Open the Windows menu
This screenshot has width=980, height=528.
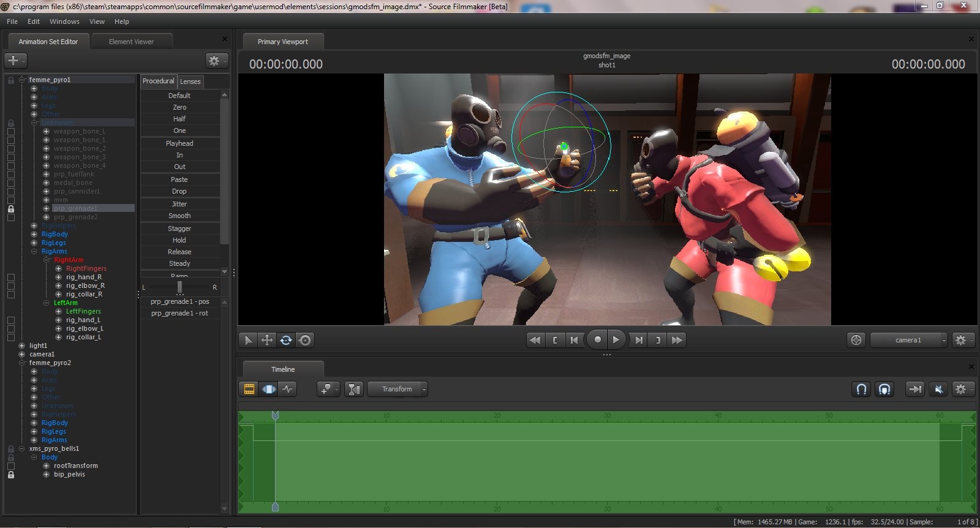tap(64, 21)
